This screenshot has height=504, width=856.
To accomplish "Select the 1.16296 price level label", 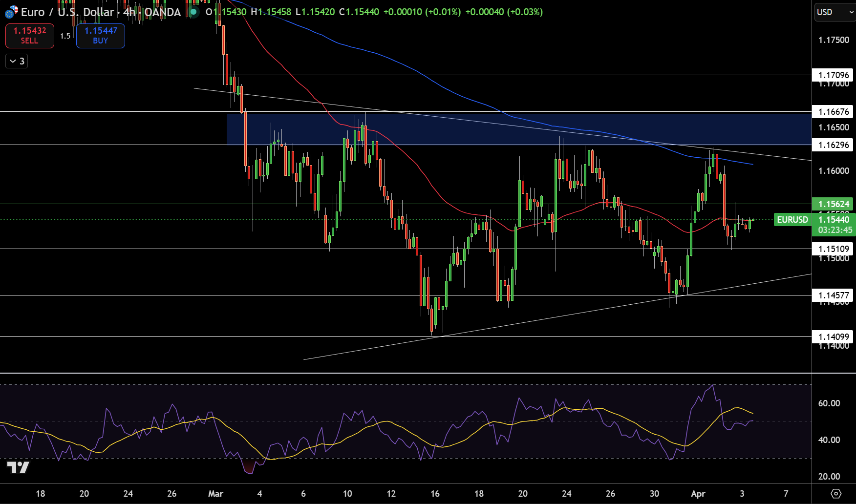I will point(834,145).
